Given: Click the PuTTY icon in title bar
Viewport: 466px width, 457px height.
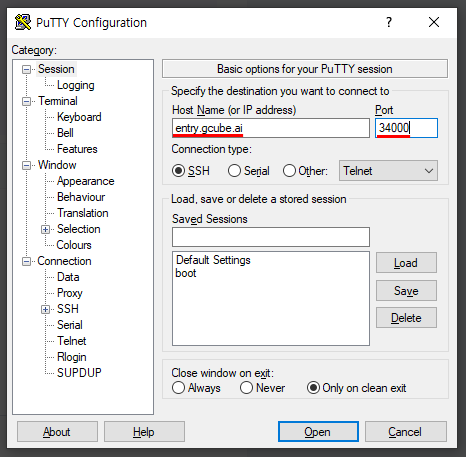Looking at the screenshot, I should [x=23, y=22].
